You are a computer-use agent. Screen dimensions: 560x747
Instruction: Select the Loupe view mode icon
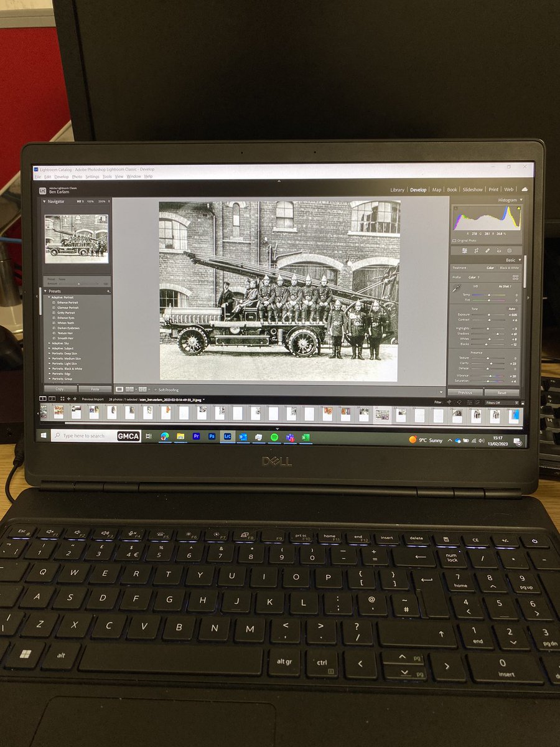coord(119,389)
